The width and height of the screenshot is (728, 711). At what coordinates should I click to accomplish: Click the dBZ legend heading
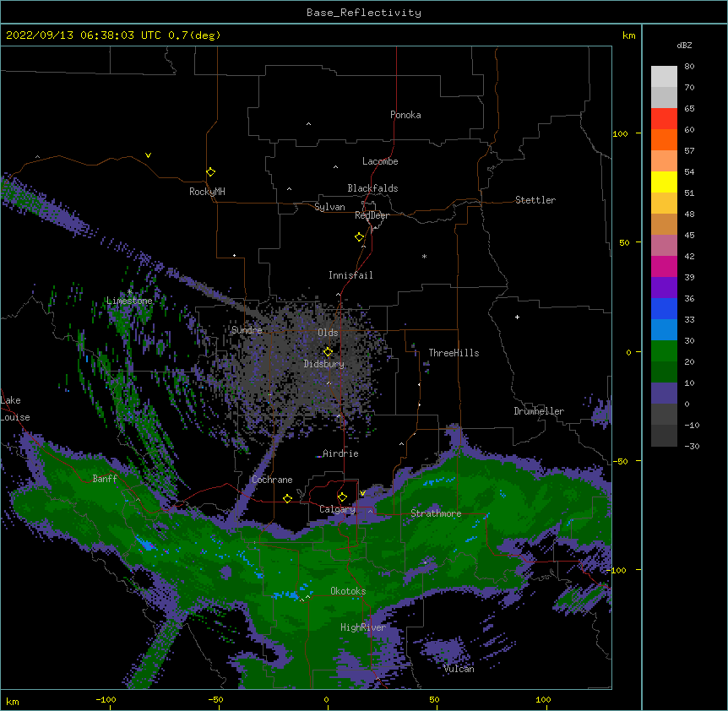point(684,46)
